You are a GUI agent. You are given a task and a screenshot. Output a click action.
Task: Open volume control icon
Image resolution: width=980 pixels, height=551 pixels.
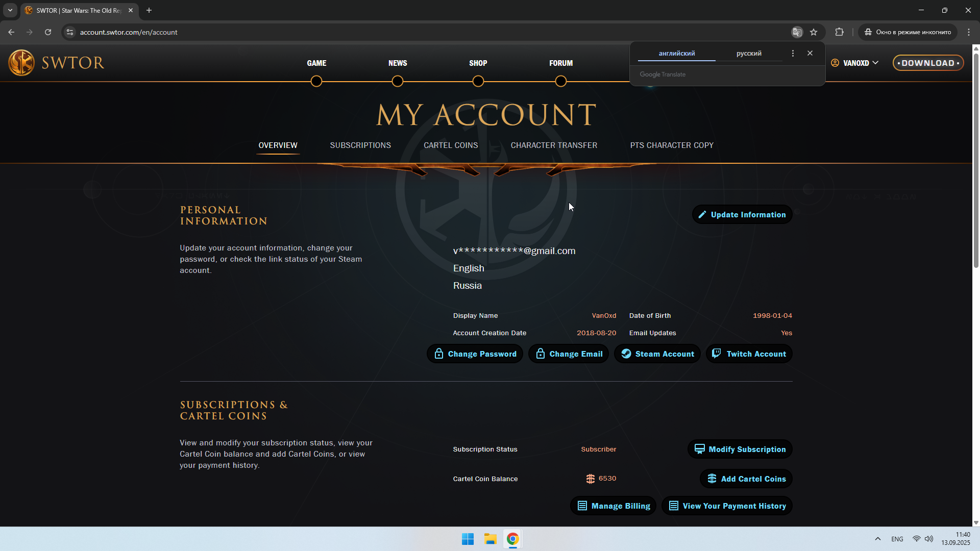pyautogui.click(x=929, y=539)
